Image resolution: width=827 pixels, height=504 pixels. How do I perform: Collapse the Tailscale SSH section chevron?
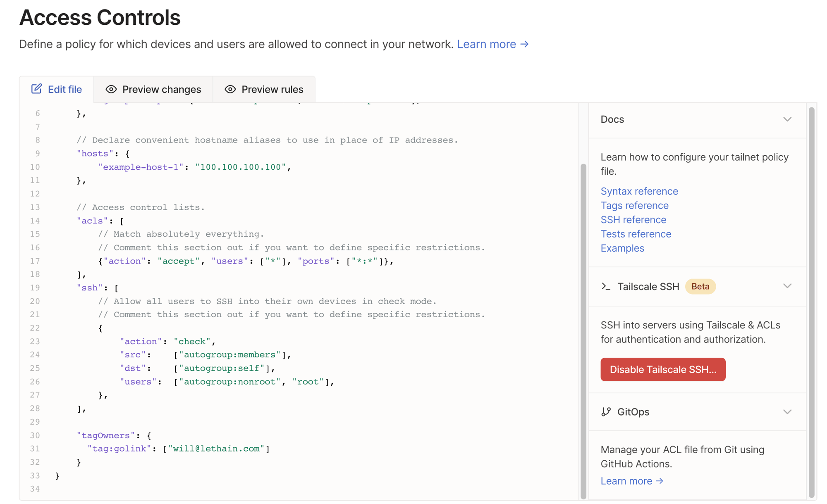(787, 286)
